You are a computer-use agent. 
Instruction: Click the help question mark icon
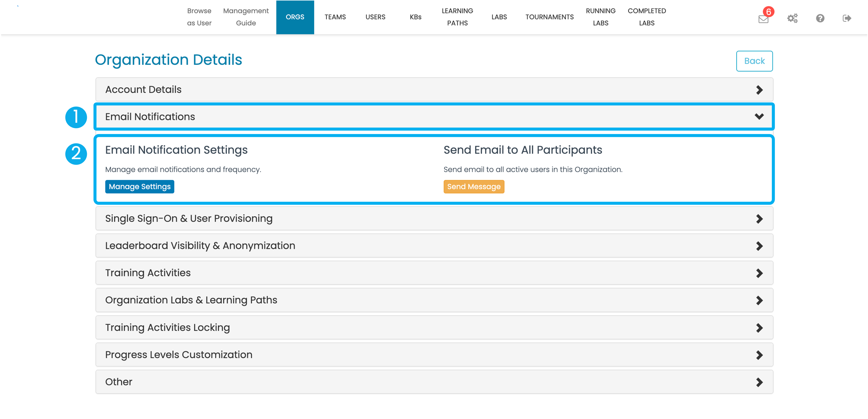tap(820, 18)
